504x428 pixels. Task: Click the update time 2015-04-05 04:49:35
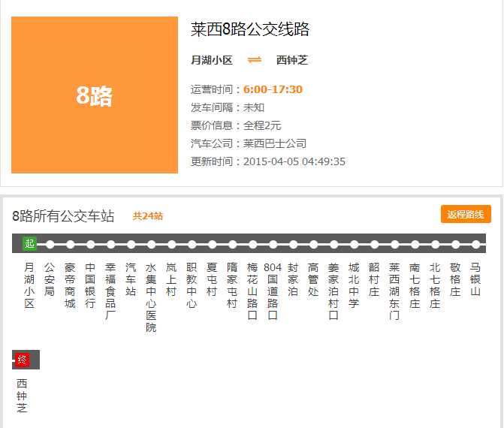[x=294, y=161]
